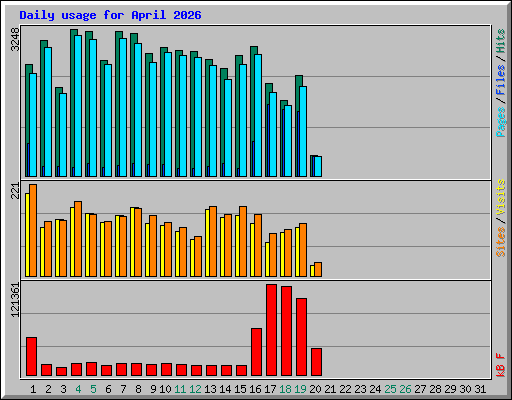Screen dimensions: 512x400
Task: Click green weekend day label 19
Action: pos(300,389)
